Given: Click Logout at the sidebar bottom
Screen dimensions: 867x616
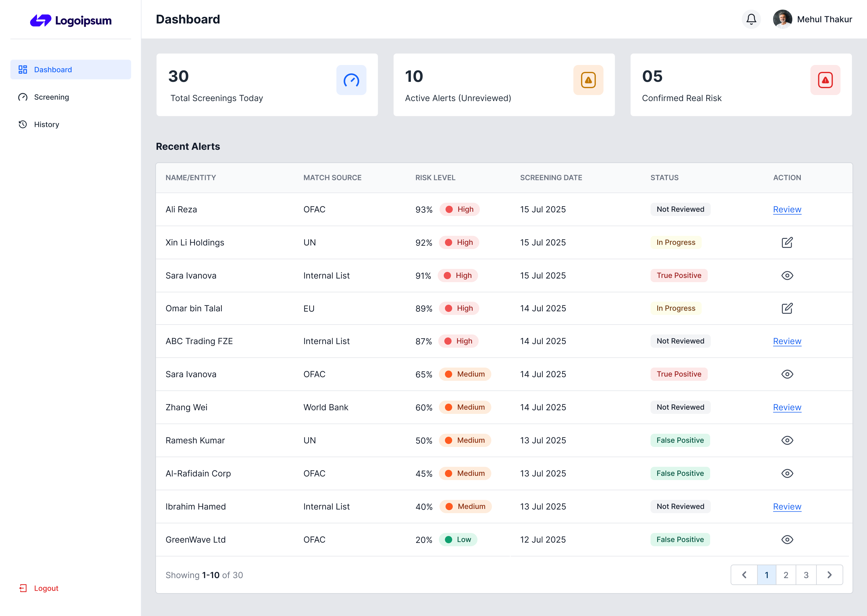Looking at the screenshot, I should pyautogui.click(x=45, y=588).
